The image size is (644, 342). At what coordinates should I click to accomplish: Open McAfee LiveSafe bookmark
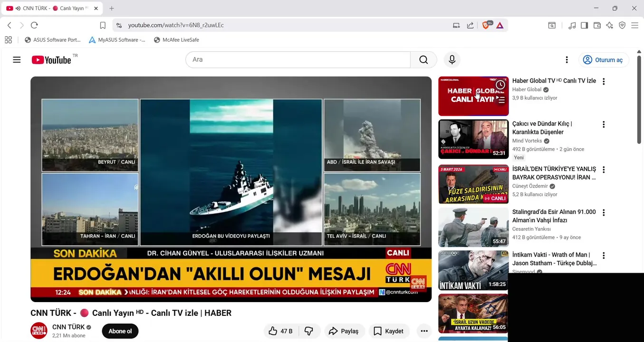[176, 40]
